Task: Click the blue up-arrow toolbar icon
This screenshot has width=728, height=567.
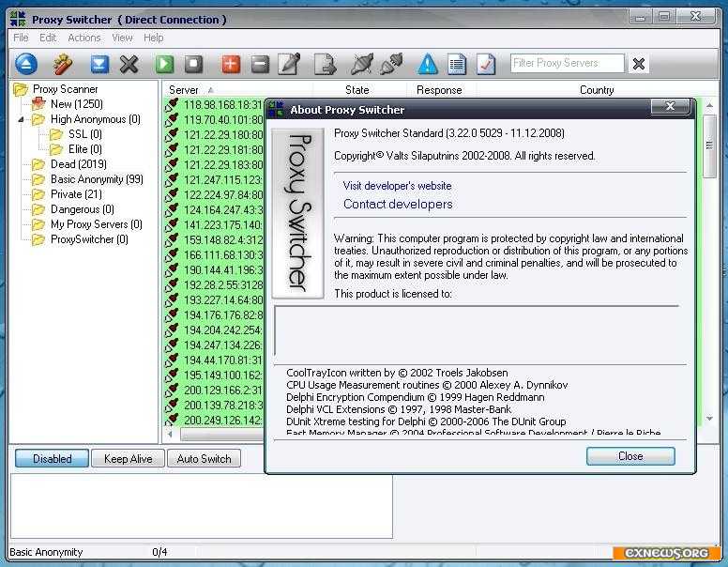Action: (x=26, y=64)
